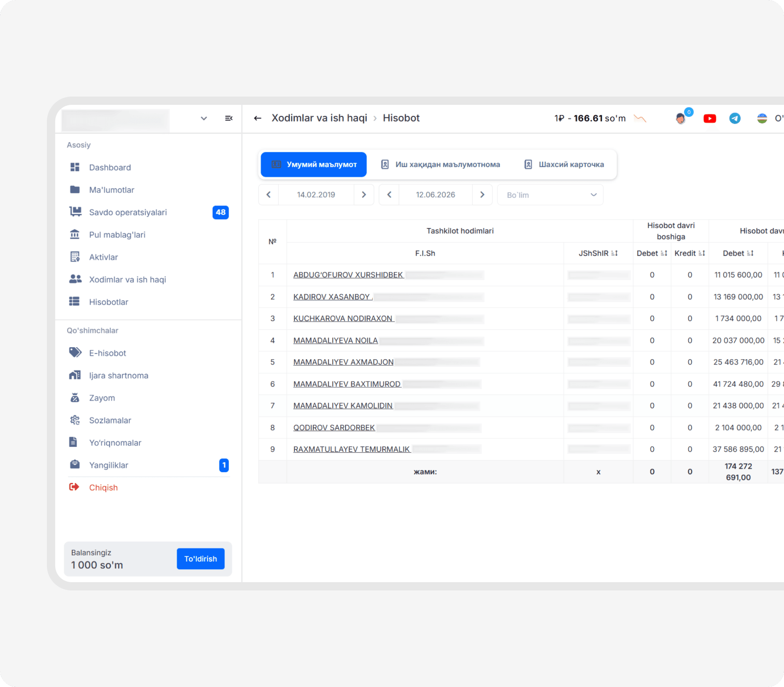Click Xodimlar va ish haqi breadcrumb
Image resolution: width=784 pixels, height=687 pixels.
pos(319,118)
